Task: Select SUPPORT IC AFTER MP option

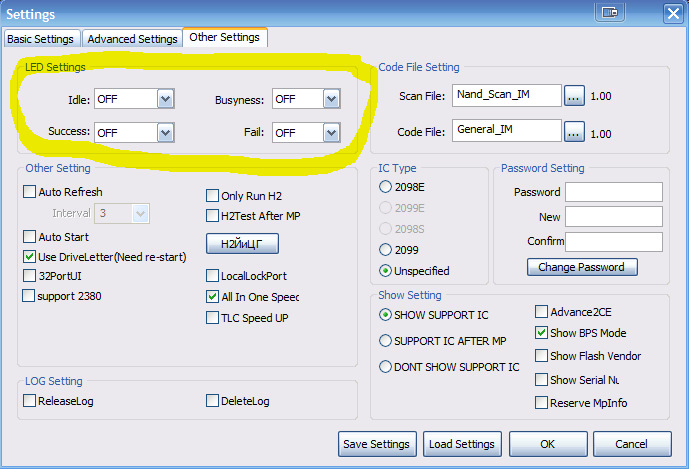Action: (385, 341)
